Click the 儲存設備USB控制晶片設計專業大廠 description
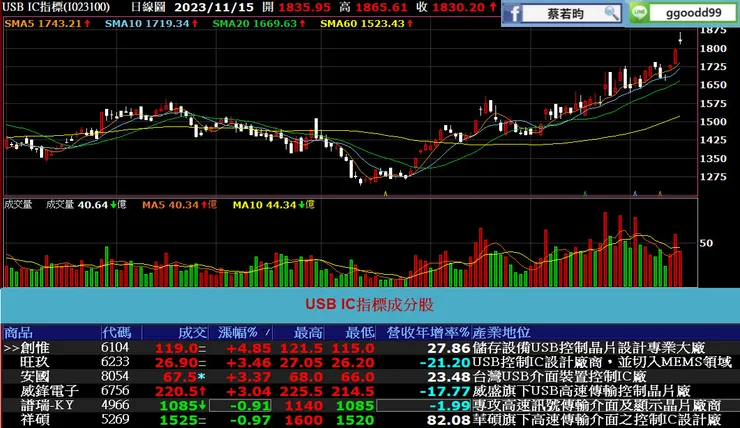The height and width of the screenshot is (428, 740). (589, 348)
